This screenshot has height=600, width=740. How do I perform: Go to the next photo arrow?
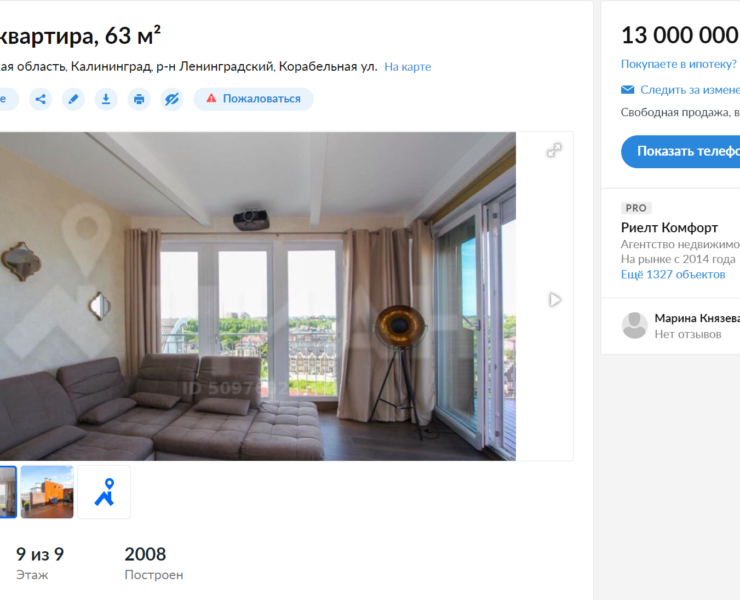pos(555,299)
